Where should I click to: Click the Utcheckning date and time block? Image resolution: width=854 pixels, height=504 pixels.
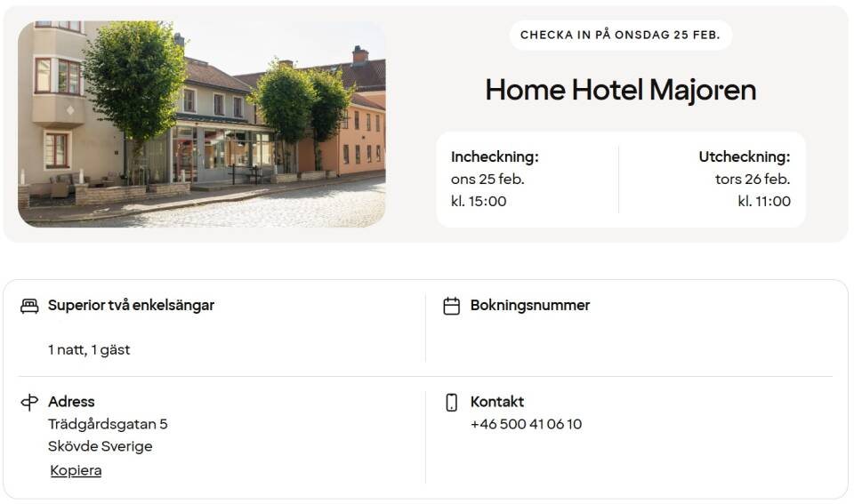[744, 179]
